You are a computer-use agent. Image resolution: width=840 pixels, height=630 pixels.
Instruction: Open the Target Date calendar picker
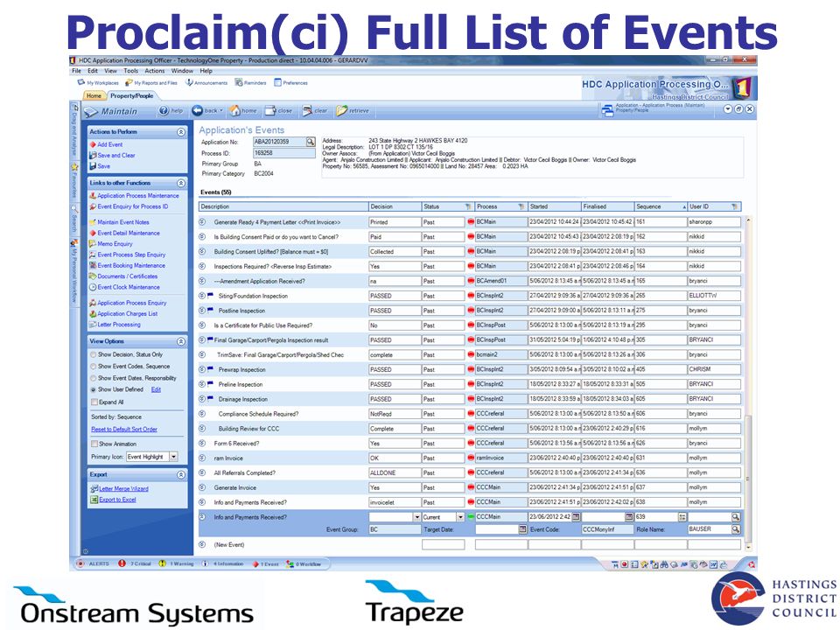pyautogui.click(x=522, y=529)
